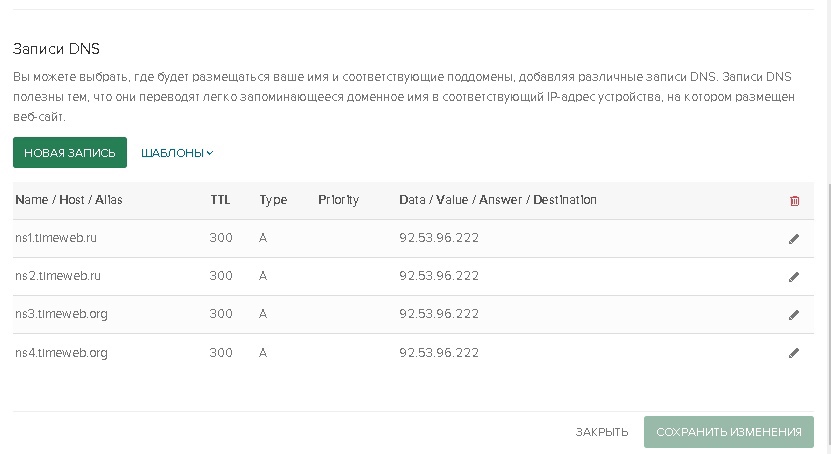Click the Name / Host / Alias column header
Image resolution: width=831 pixels, height=454 pixels.
(68, 200)
